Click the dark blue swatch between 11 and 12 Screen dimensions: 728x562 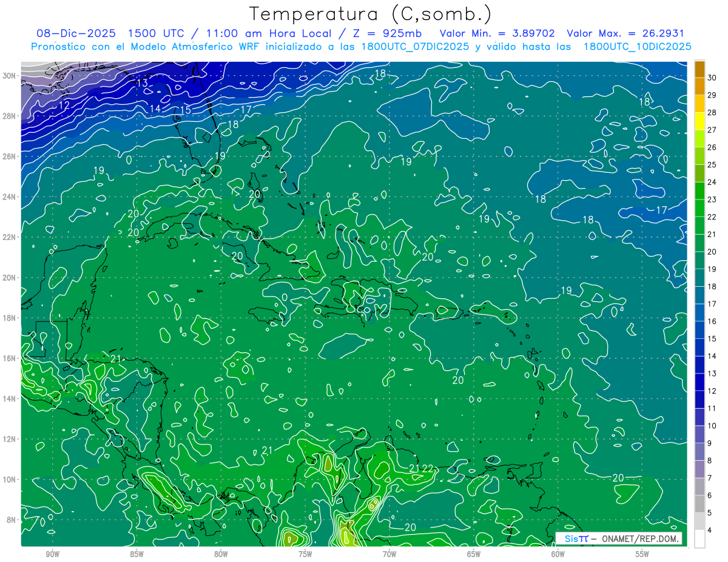[x=699, y=400]
